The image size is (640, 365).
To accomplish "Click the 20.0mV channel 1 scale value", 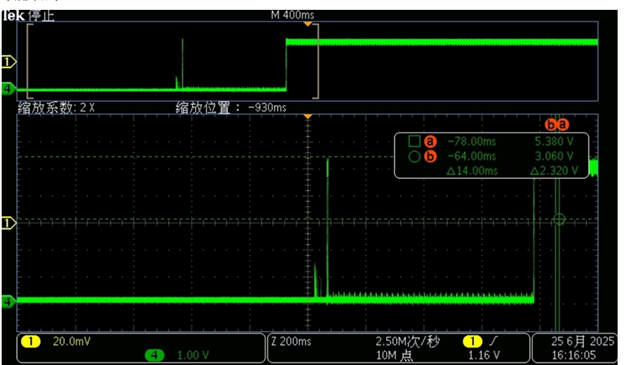I will tap(72, 341).
